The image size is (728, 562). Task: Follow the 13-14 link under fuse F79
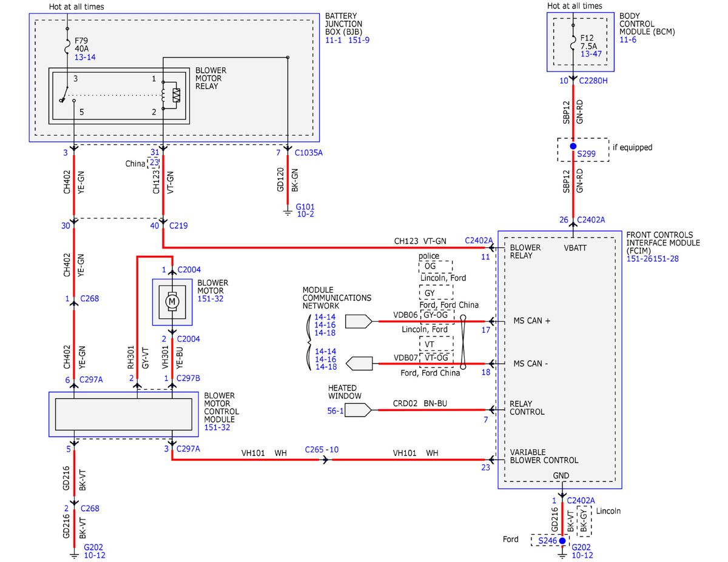[x=85, y=58]
